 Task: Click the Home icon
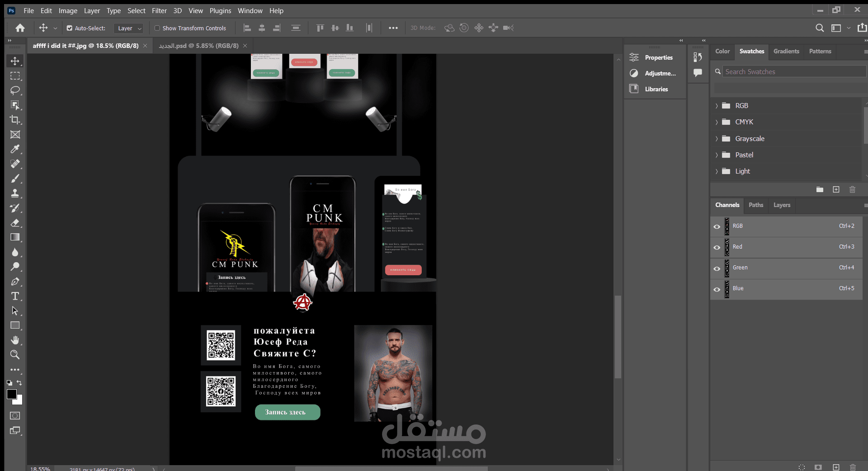[20, 28]
